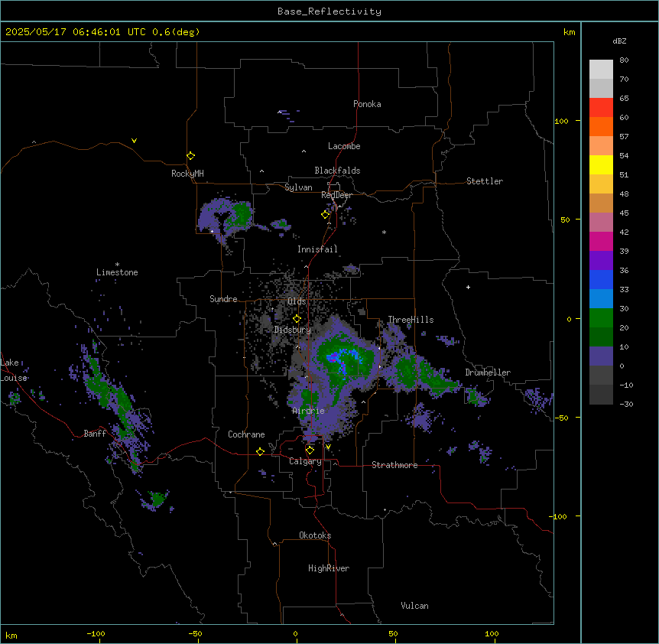Viewport: 659px width, 644px height.
Task: Click the yellow V marker northeast of Calgary
Action: point(328,447)
